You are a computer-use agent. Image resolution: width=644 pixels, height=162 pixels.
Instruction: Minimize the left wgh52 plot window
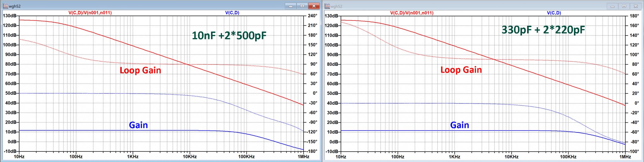[x=291, y=6]
